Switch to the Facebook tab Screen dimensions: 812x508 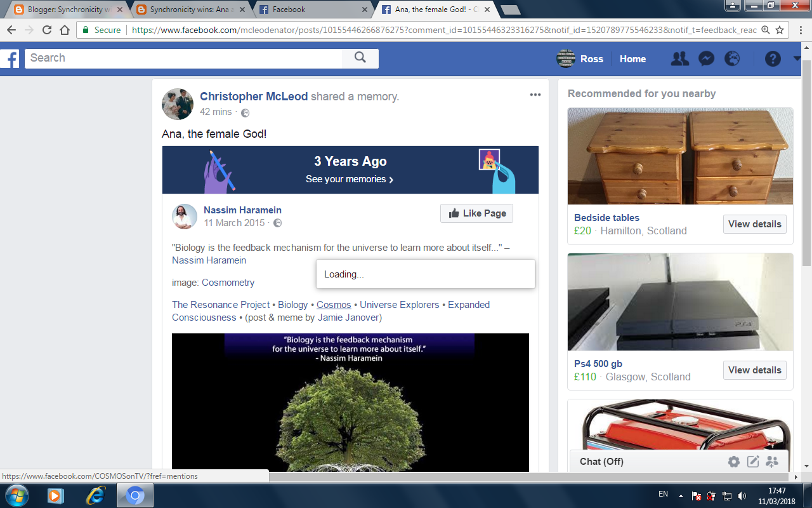tap(313, 10)
